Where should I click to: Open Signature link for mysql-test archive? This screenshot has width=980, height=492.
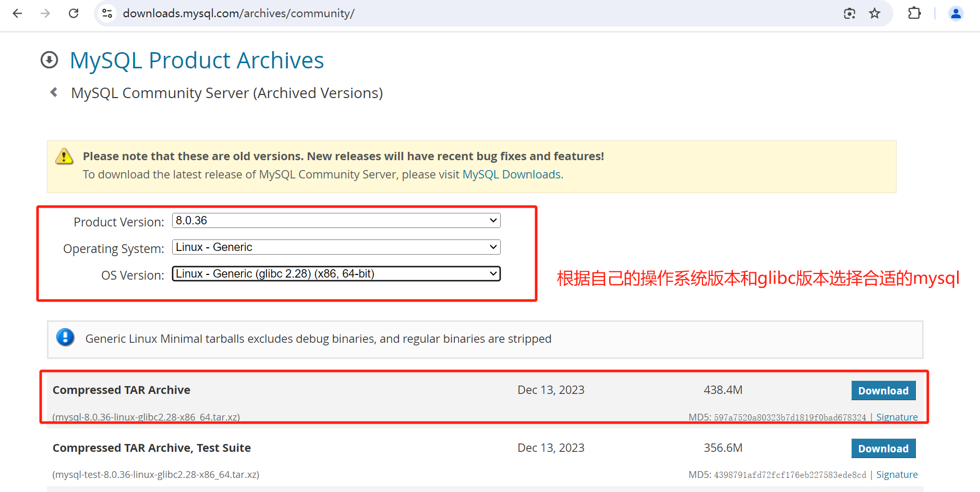pos(897,475)
